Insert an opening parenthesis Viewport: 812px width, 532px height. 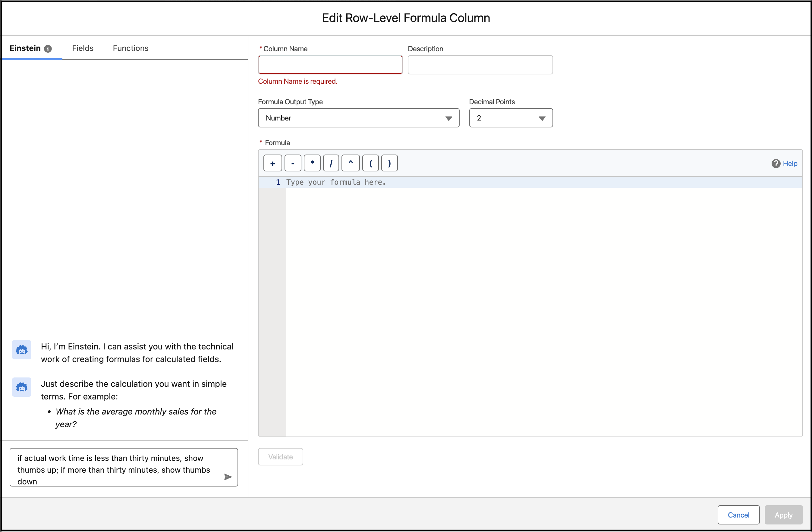click(x=370, y=163)
